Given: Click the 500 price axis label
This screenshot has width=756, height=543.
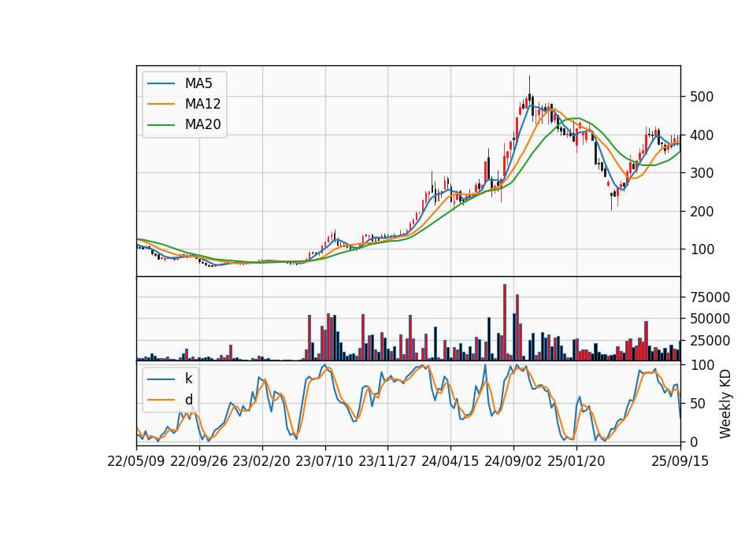Looking at the screenshot, I should [x=702, y=97].
